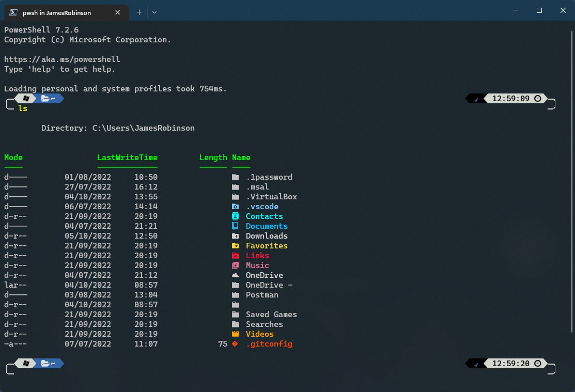Click the "PowerShell 7.2.6" version line
Screen dimensions: 575x392
click(41, 30)
